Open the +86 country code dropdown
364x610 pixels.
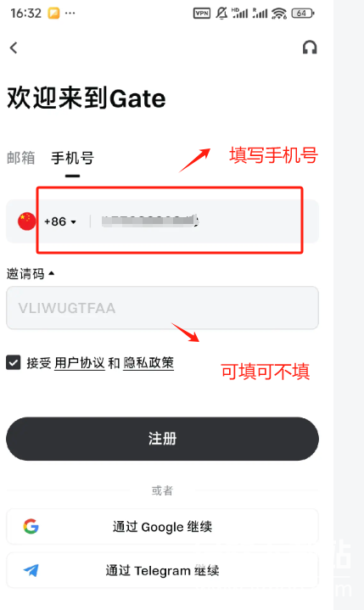60,221
